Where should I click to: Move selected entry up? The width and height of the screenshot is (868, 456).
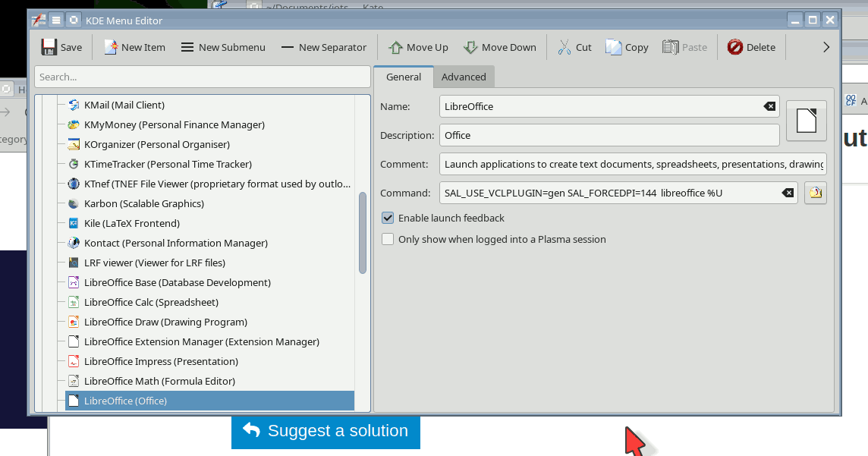coord(418,47)
